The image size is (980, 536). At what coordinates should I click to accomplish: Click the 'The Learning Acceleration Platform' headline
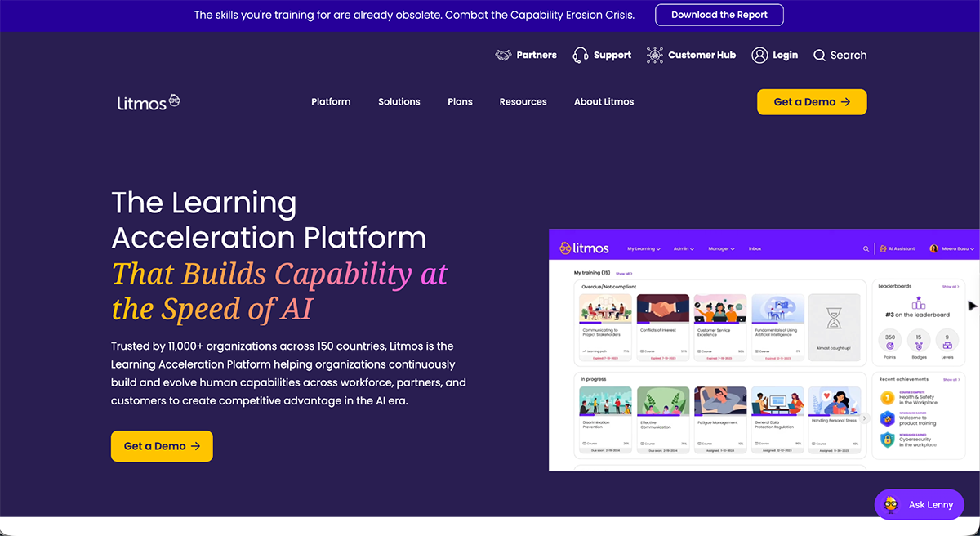(x=269, y=220)
